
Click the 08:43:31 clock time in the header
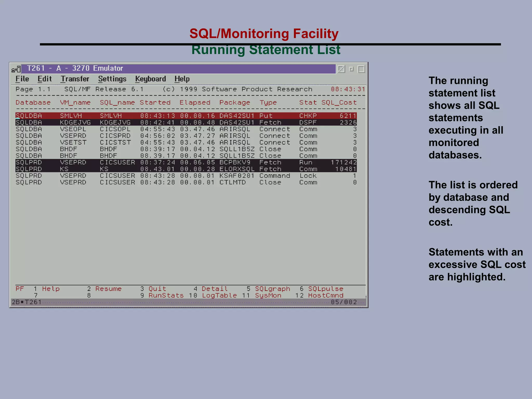click(x=348, y=89)
